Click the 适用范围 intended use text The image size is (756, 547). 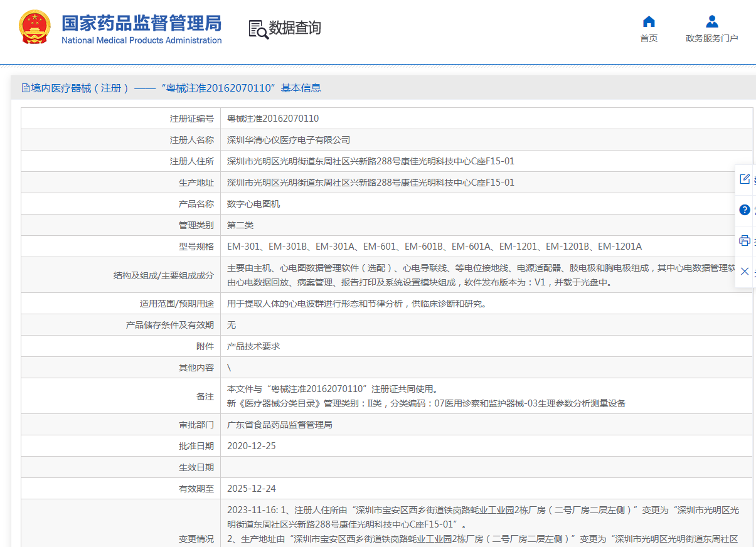pyautogui.click(x=356, y=304)
